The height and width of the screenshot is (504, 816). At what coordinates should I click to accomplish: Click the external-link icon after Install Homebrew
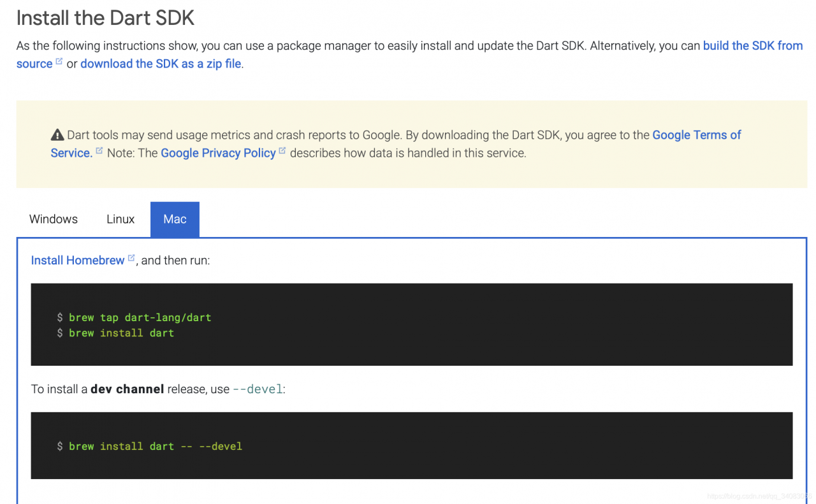[131, 258]
